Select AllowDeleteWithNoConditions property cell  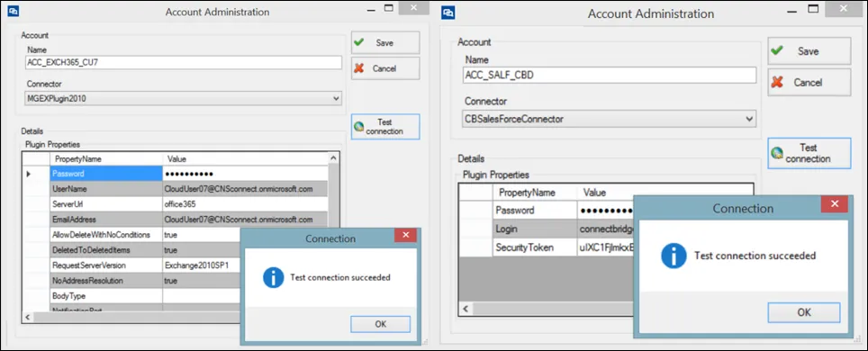click(106, 235)
